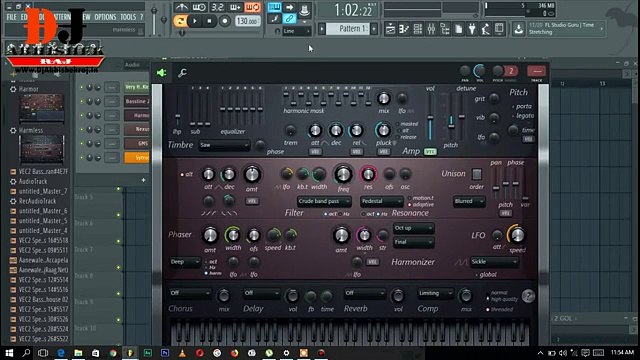The image size is (640, 360).
Task: Open the Browser view icon
Action: coord(445,29)
